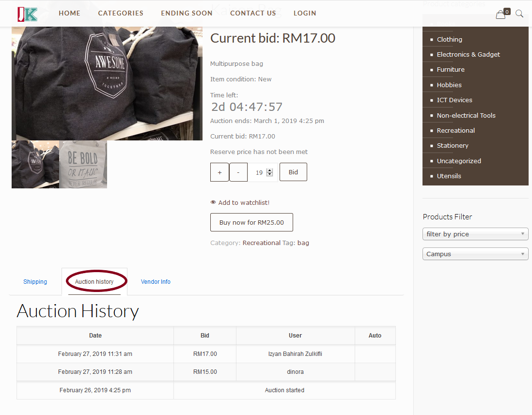Click the Bid column header
This screenshot has height=415, width=532.
pyautogui.click(x=205, y=335)
